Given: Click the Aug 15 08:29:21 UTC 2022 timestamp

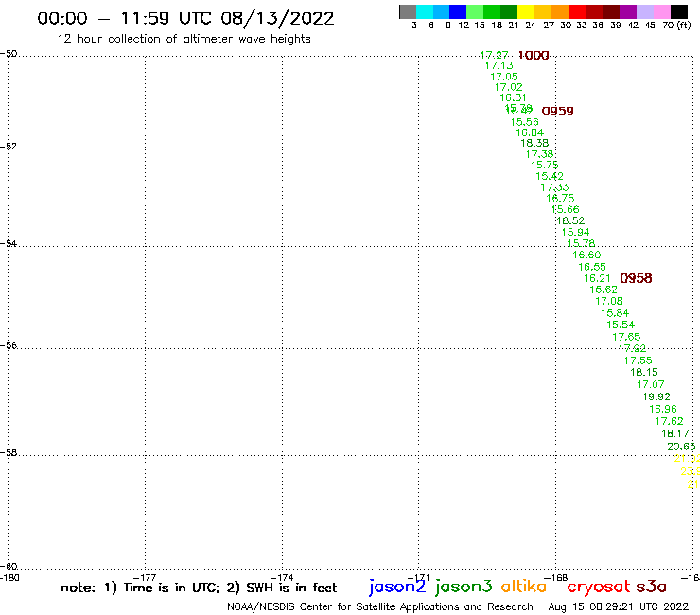Looking at the screenshot, I should [619, 607].
